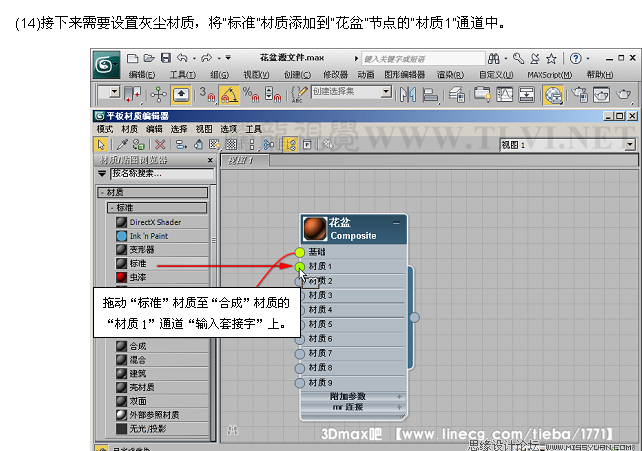Click the 材质 8 input socket
The image size is (642, 451).
tap(300, 368)
